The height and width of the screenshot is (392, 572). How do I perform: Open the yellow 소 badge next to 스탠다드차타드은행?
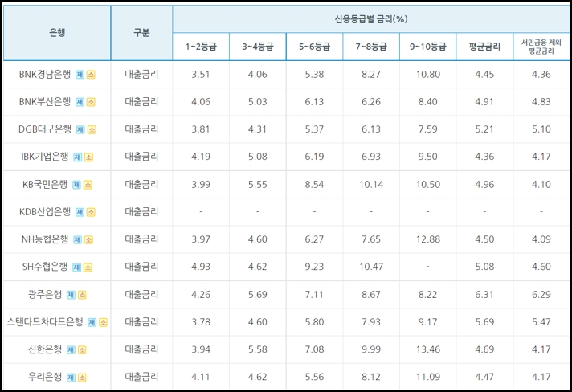(104, 322)
